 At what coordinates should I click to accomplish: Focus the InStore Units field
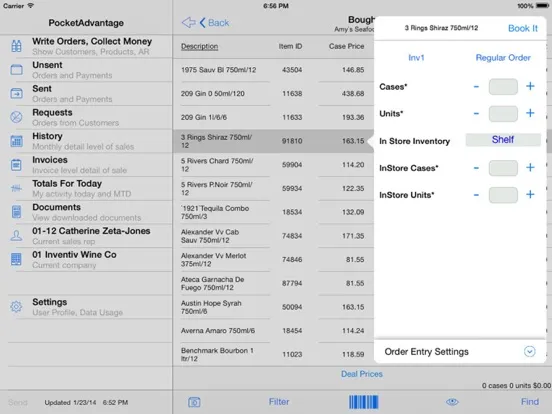click(x=503, y=195)
